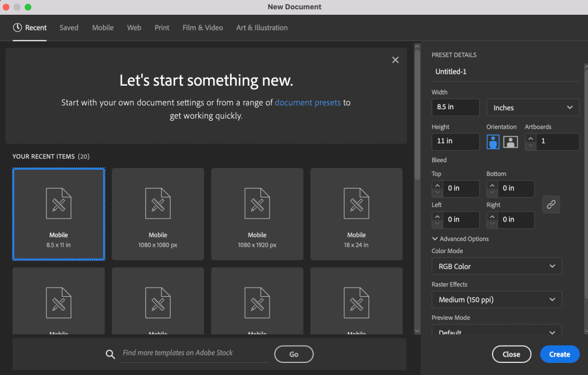The image size is (588, 375).
Task: Select landscape orientation icon
Action: 510,142
